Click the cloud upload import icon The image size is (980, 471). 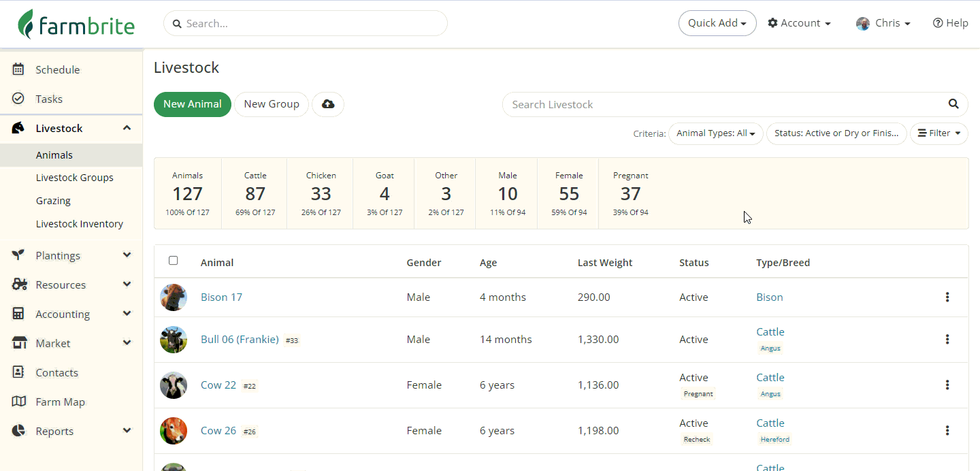tap(328, 104)
